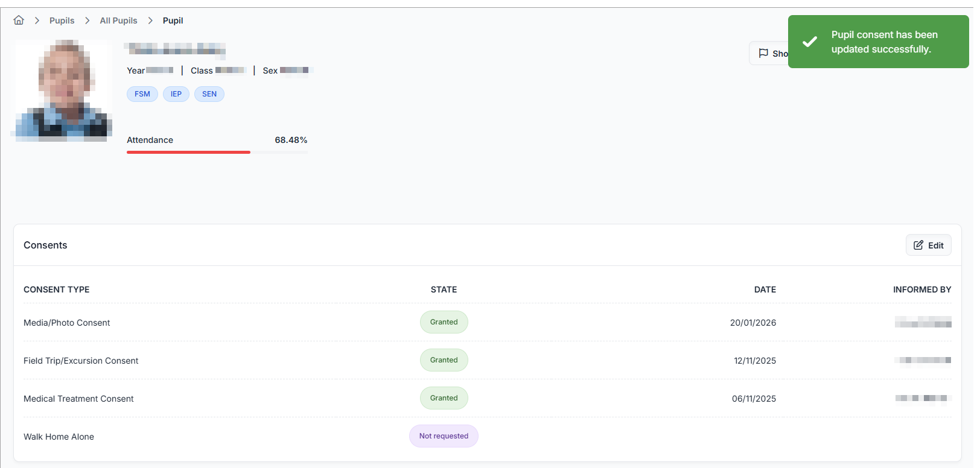Click Granted status for Media/Photo Consent
This screenshot has width=980, height=468.
(444, 322)
